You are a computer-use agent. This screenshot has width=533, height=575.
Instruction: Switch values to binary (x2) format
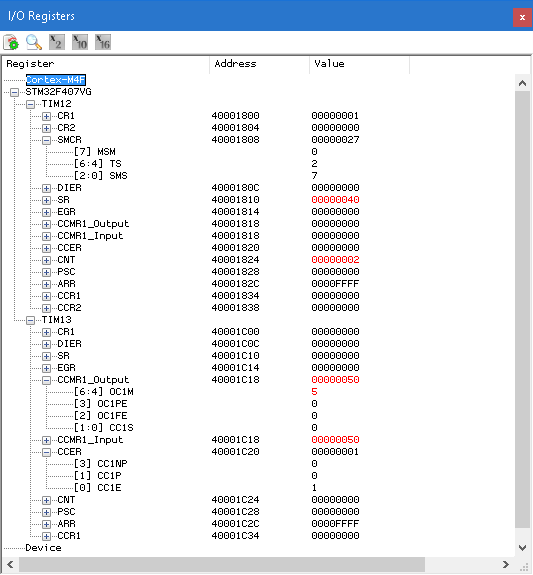pos(57,42)
